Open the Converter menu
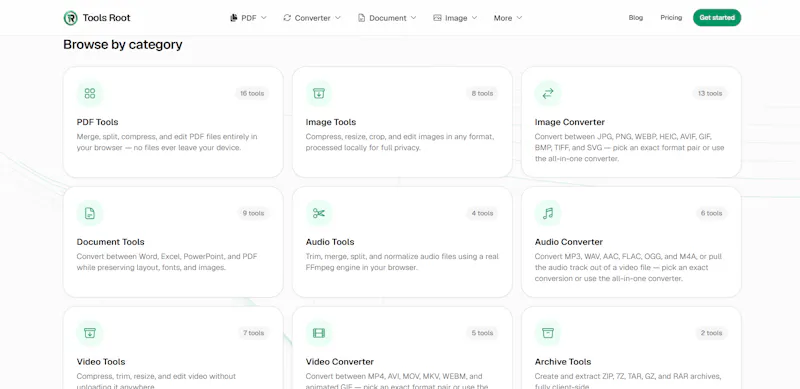The width and height of the screenshot is (800, 389). (x=312, y=18)
